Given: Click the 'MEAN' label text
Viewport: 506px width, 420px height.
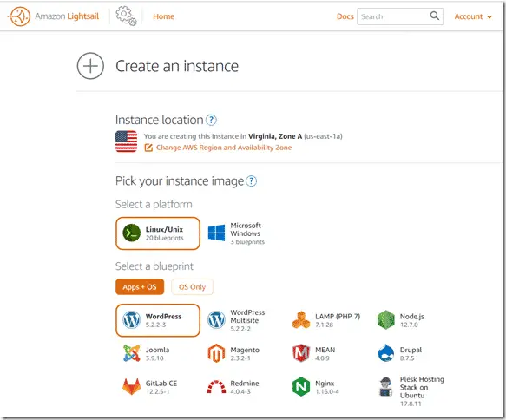Looking at the screenshot, I should coord(325,350).
